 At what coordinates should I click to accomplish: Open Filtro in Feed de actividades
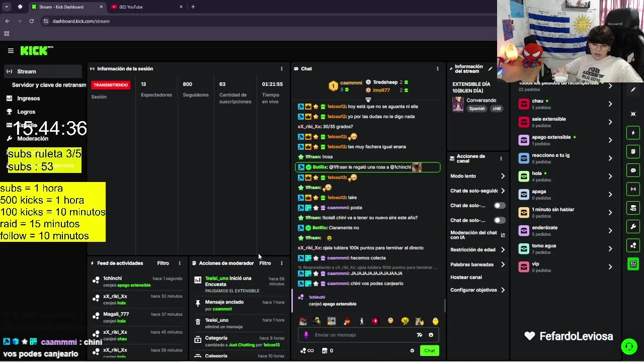163,263
